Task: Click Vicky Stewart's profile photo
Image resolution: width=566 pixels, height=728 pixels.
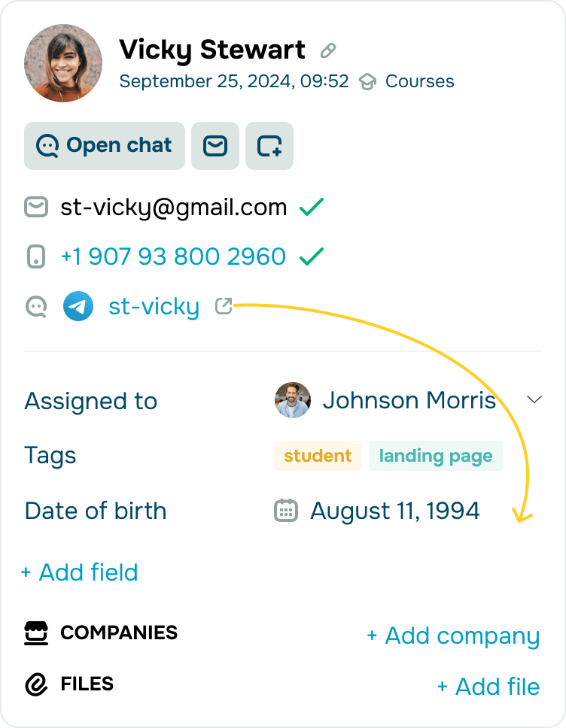Action: 63,63
